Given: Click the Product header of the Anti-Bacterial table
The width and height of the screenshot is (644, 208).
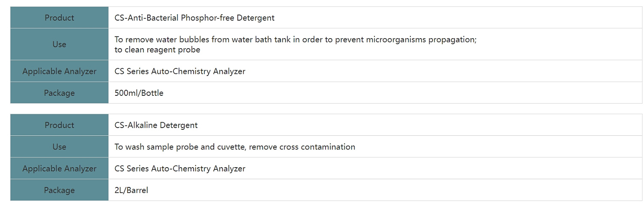Looking at the screenshot, I should (59, 18).
